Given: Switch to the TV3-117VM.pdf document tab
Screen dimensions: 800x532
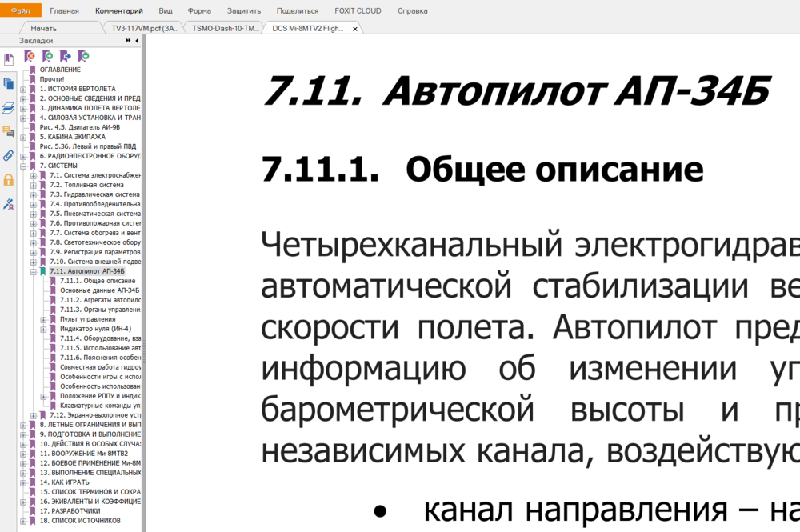Looking at the screenshot, I should (144, 29).
